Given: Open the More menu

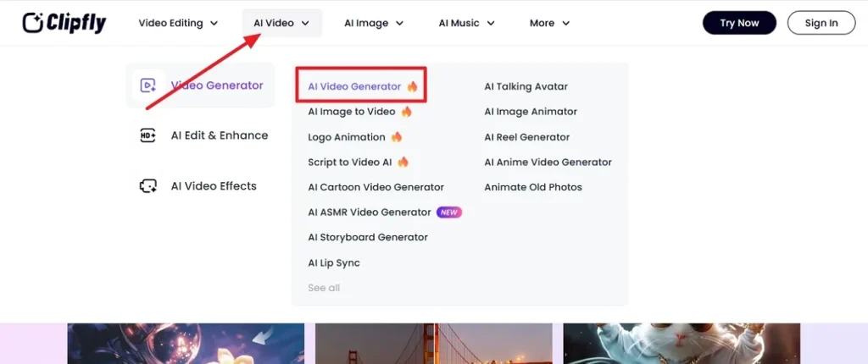Looking at the screenshot, I should (549, 23).
